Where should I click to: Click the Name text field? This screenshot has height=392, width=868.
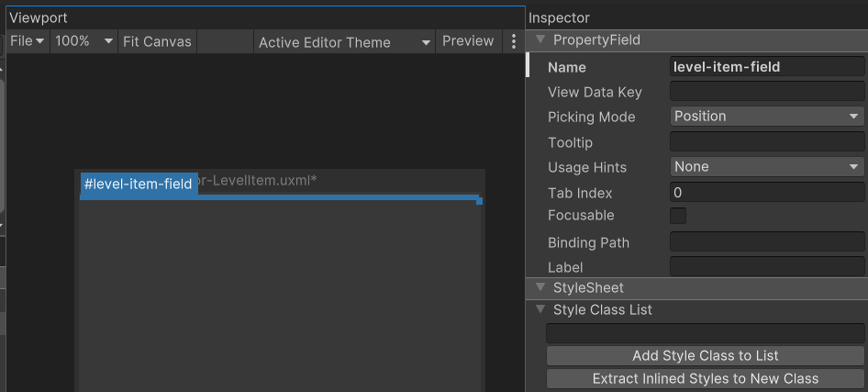(x=767, y=67)
